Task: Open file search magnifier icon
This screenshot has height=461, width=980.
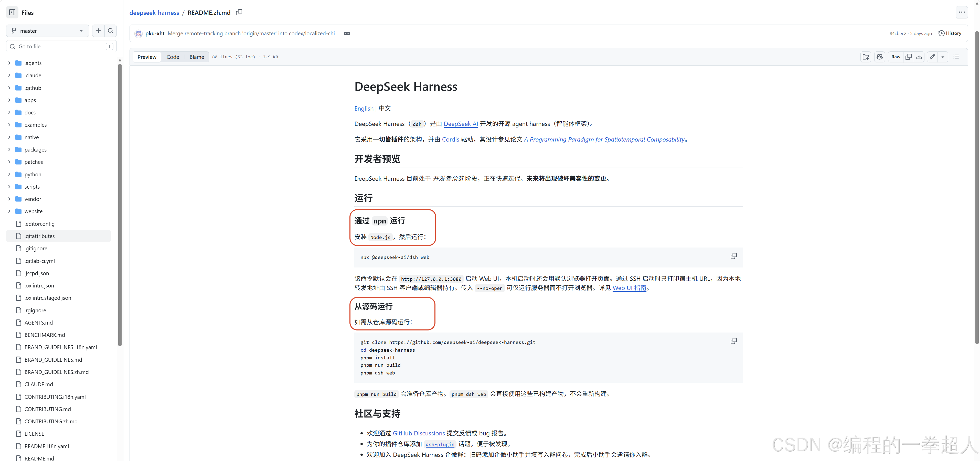Action: click(x=111, y=31)
